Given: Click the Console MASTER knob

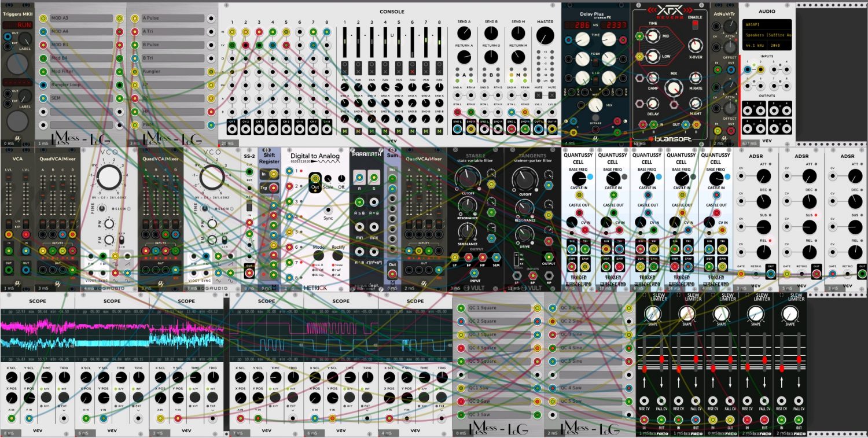Looking at the screenshot, I should click(x=545, y=36).
